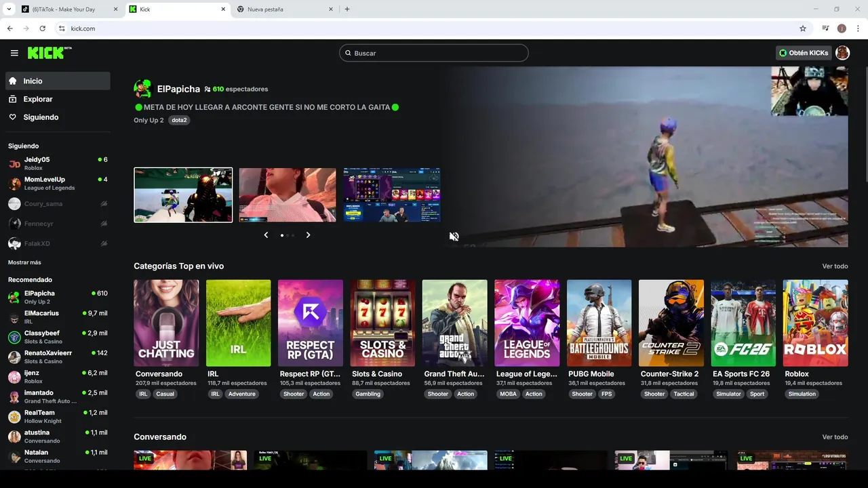
Task: Open PUBG Mobile category card
Action: (599, 323)
